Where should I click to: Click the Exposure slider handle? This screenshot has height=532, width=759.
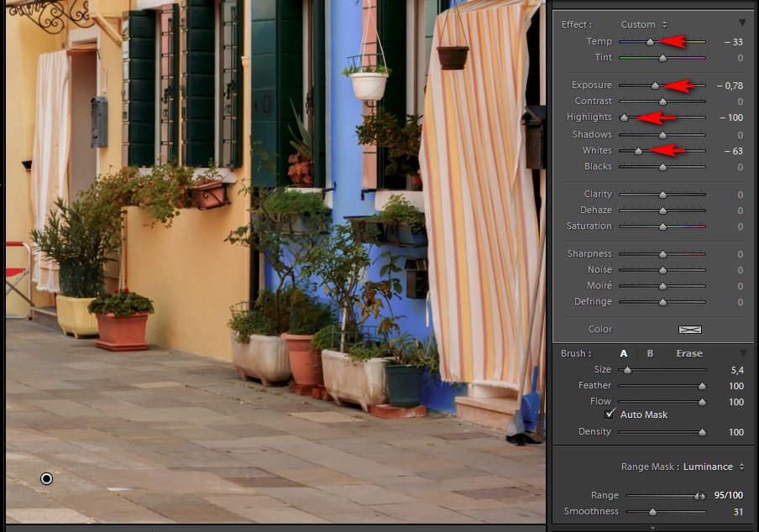(x=655, y=86)
